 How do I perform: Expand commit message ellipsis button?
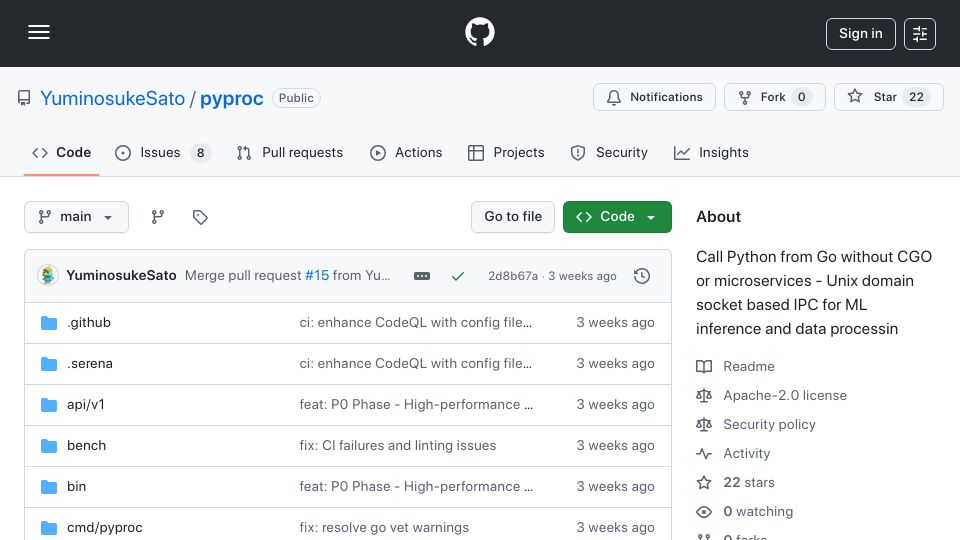coord(422,276)
